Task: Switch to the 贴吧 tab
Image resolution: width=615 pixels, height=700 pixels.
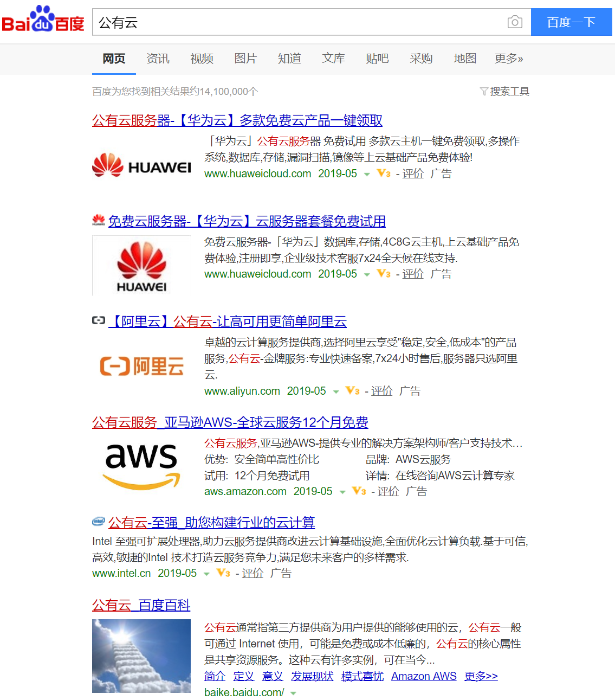Action: (x=377, y=59)
